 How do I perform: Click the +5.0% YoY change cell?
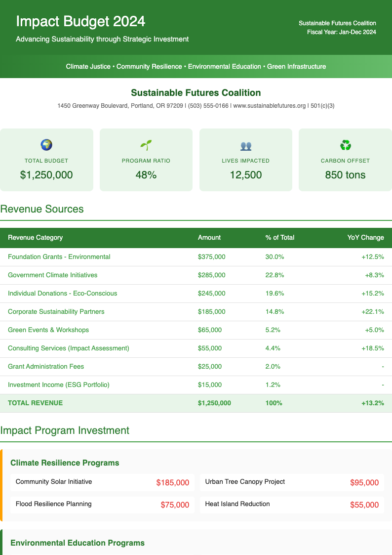[x=374, y=330]
